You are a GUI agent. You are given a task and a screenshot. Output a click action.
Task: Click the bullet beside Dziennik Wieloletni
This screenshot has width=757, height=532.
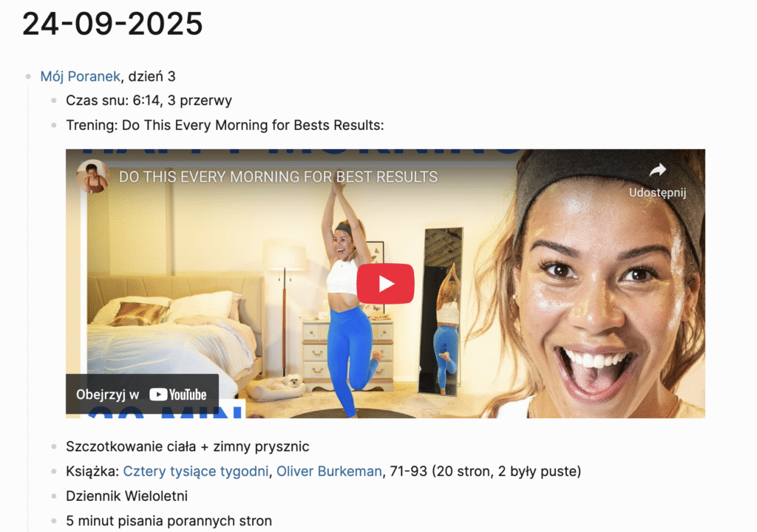pyautogui.click(x=54, y=496)
